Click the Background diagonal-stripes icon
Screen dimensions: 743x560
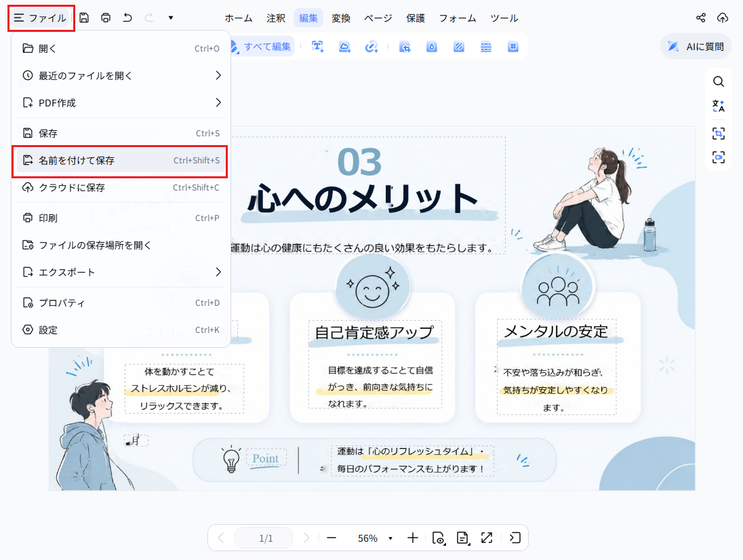pos(459,46)
